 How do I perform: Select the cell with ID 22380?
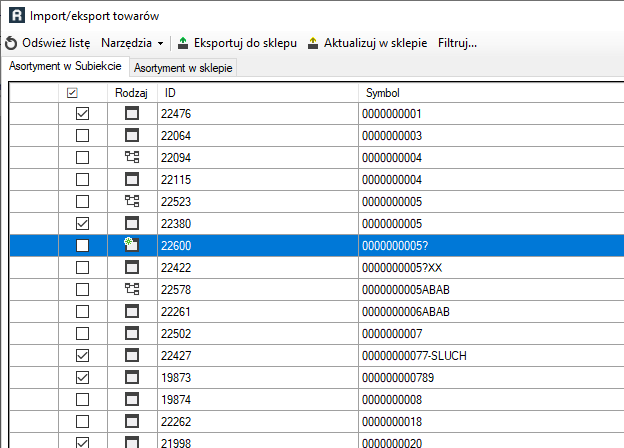click(258, 223)
